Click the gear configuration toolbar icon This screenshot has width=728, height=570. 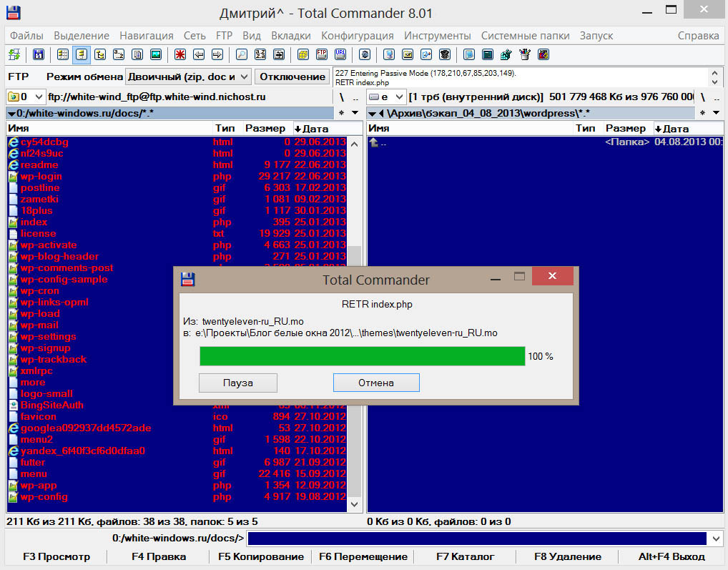point(365,55)
